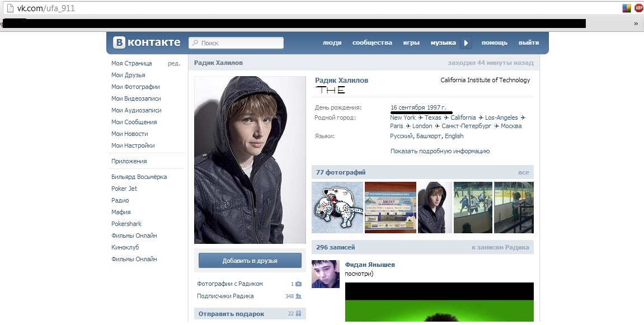Launch Poker Jet app
This screenshot has height=325, width=644.
(124, 189)
